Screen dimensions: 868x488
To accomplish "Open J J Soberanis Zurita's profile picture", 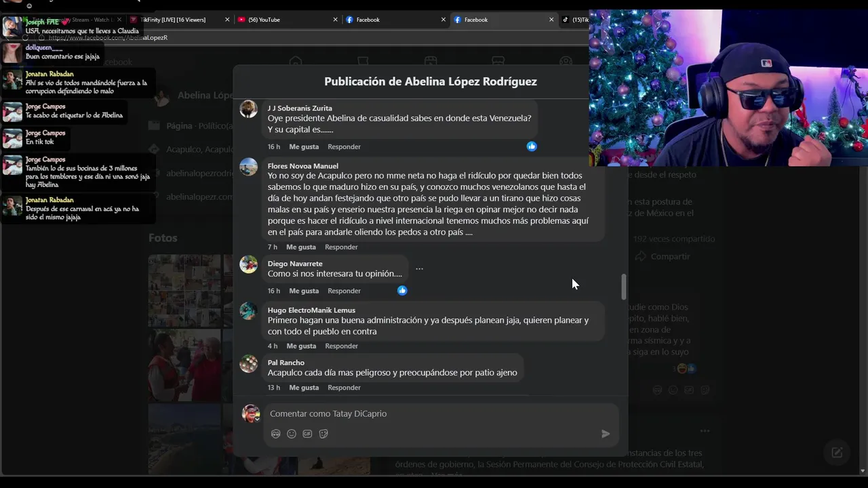I will 249,109.
